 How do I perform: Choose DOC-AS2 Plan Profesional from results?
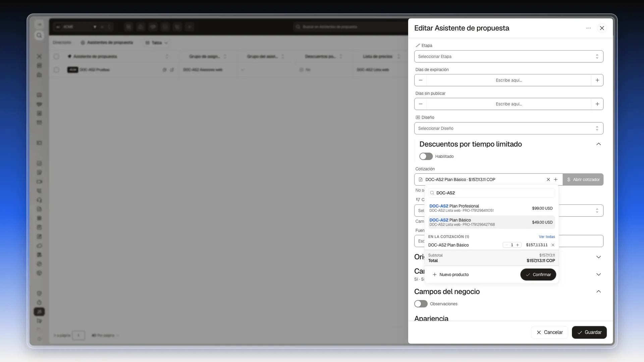click(491, 208)
